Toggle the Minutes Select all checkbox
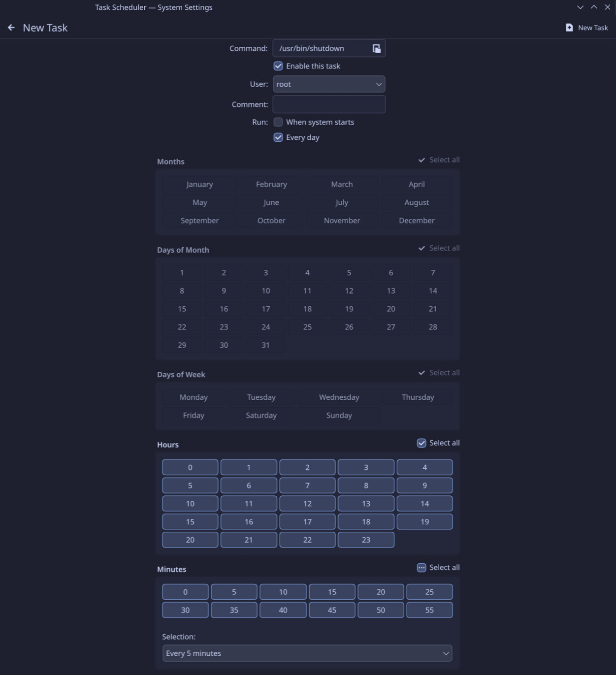 421,568
